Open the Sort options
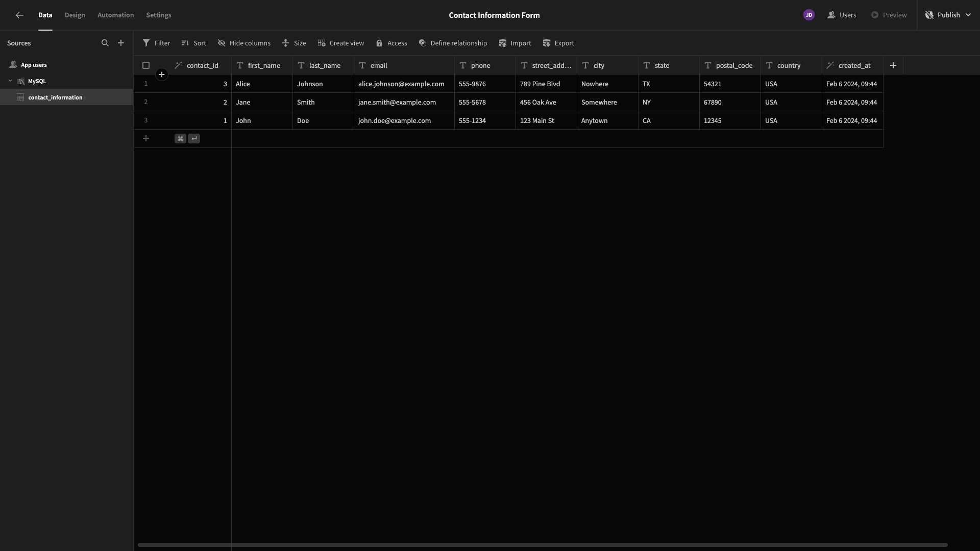The width and height of the screenshot is (980, 551). pos(193,43)
